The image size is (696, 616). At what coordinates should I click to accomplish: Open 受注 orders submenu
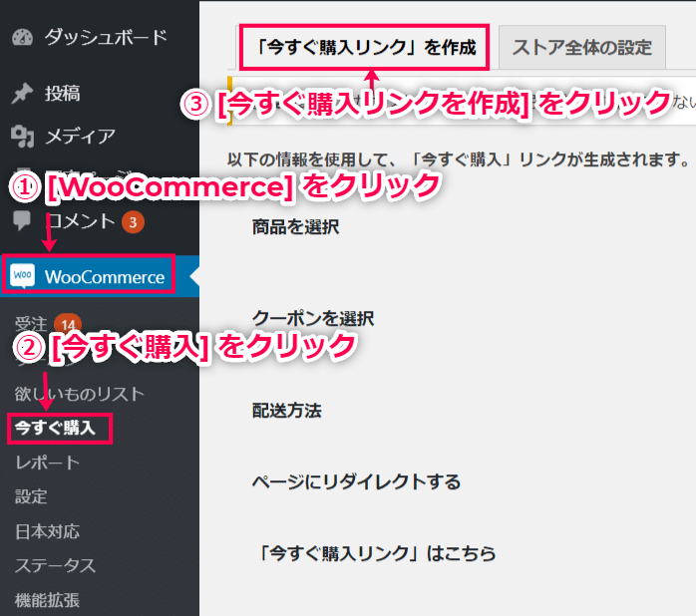coord(31,324)
